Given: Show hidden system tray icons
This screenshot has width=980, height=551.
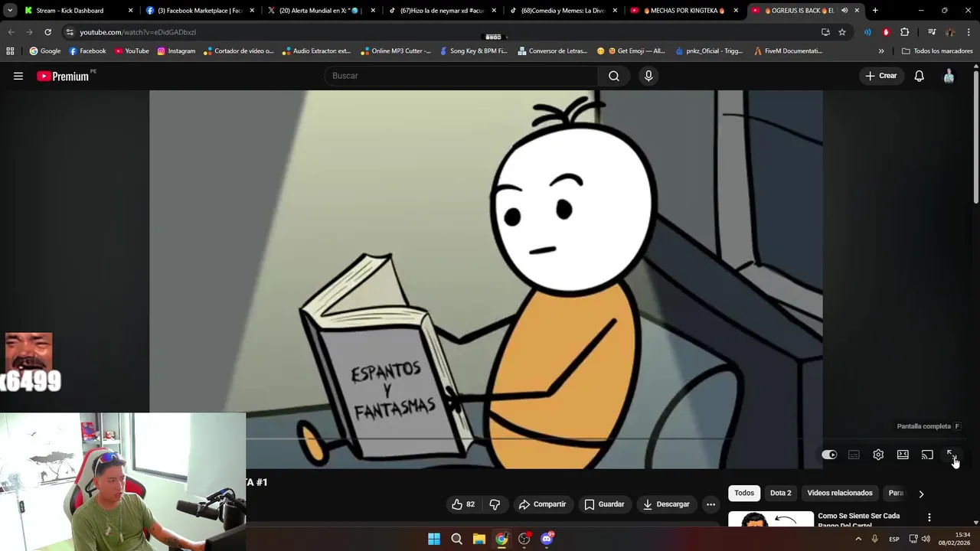Looking at the screenshot, I should pos(858,539).
